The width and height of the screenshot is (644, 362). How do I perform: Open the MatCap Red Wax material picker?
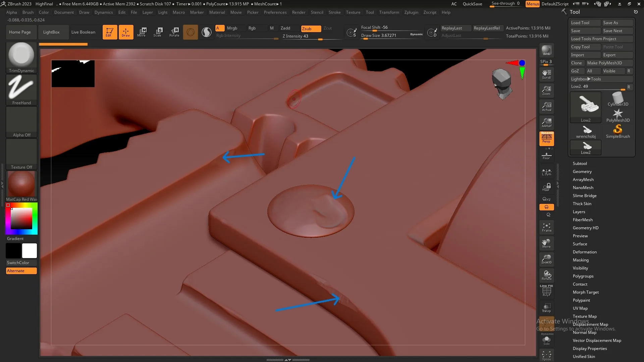click(21, 186)
